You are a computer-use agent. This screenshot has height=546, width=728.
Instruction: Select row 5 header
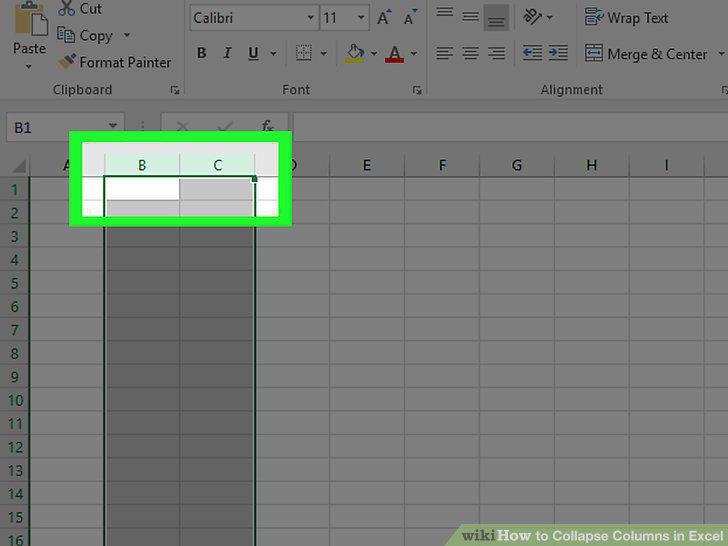tap(14, 283)
